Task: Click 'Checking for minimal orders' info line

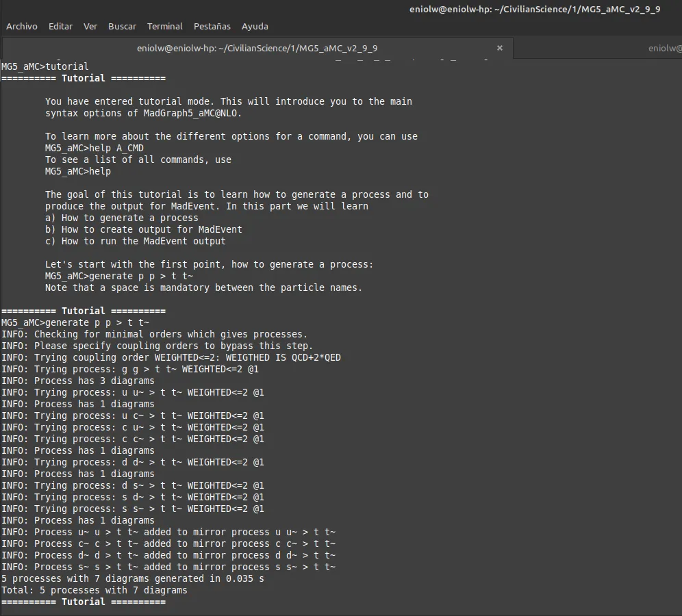Action: pos(154,334)
